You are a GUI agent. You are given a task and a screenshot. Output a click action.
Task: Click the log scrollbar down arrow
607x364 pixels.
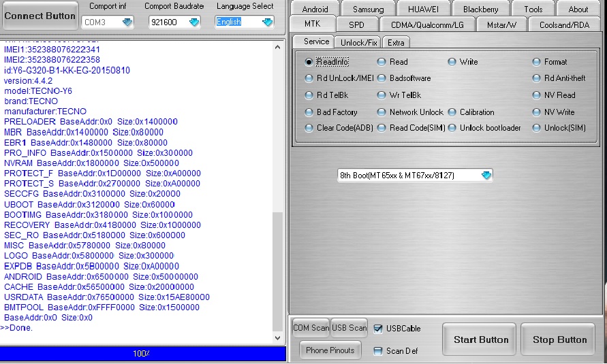(x=277, y=337)
